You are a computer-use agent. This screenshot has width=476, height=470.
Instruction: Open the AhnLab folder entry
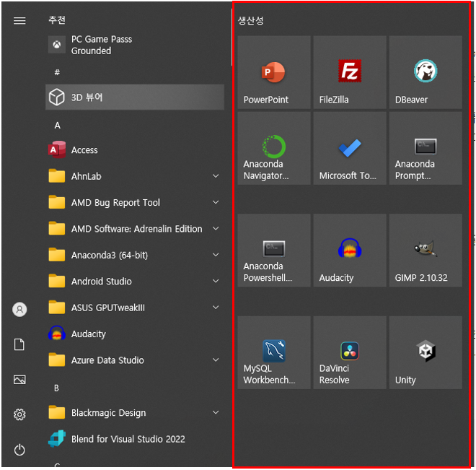coord(135,176)
